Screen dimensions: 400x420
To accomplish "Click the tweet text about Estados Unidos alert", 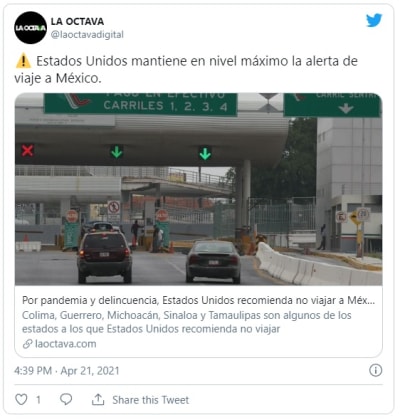I will (x=186, y=69).
